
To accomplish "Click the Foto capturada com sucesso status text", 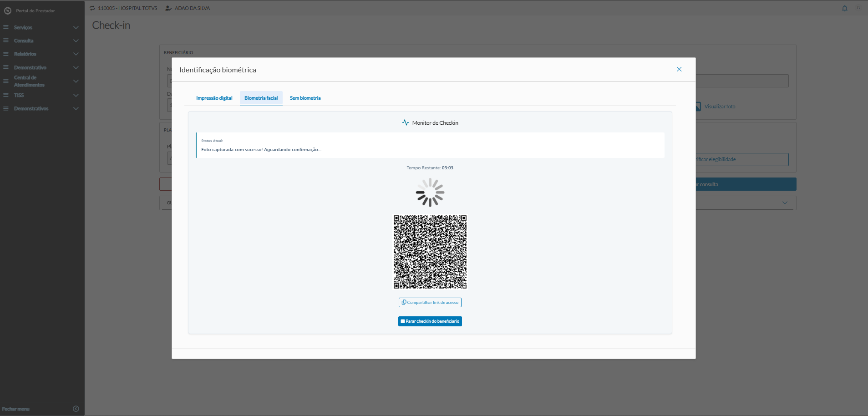I will coord(261,150).
